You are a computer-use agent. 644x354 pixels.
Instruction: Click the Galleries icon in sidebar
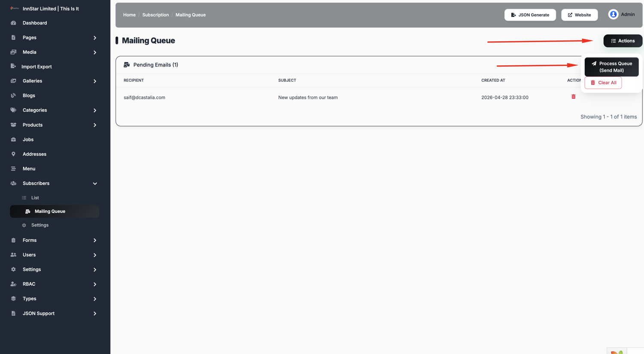click(x=13, y=81)
